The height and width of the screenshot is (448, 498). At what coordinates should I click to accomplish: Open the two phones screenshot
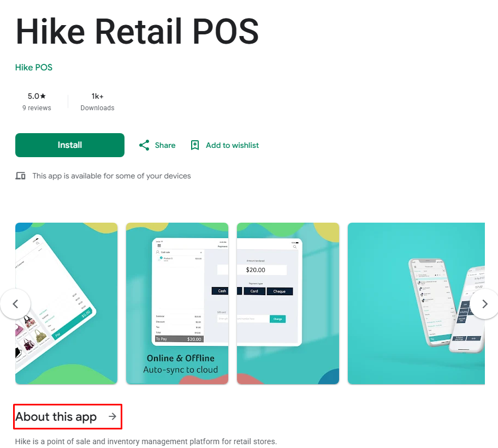point(417,303)
